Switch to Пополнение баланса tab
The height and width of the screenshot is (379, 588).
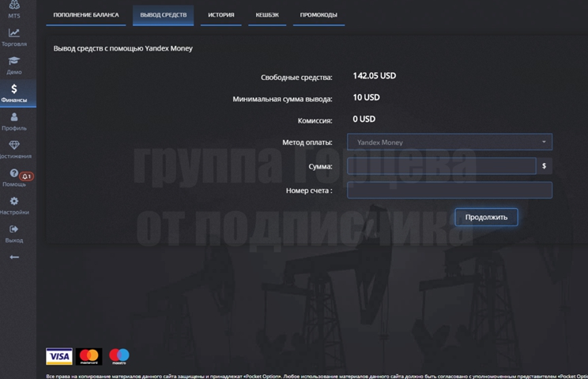tap(86, 15)
